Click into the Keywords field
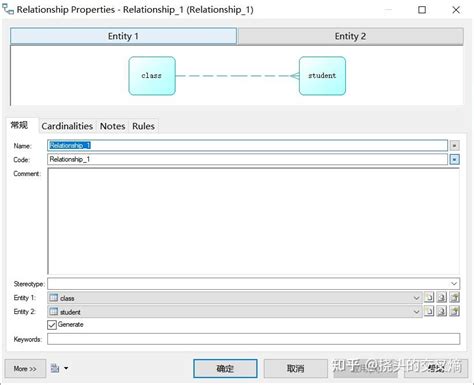Viewport: 474px width, 385px height. [x=254, y=339]
